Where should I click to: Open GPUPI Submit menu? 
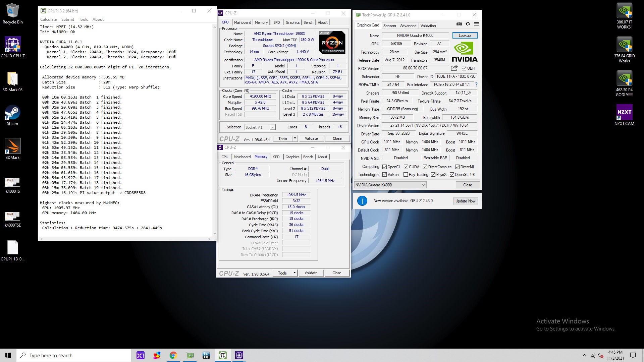click(68, 19)
